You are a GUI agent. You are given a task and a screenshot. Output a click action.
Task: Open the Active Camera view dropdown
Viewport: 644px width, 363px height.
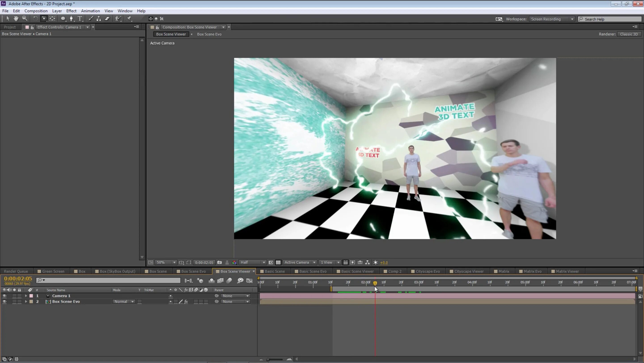tap(300, 263)
